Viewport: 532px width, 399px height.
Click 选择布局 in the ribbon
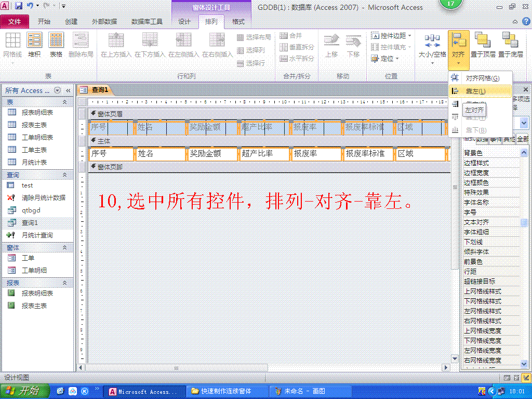click(254, 37)
